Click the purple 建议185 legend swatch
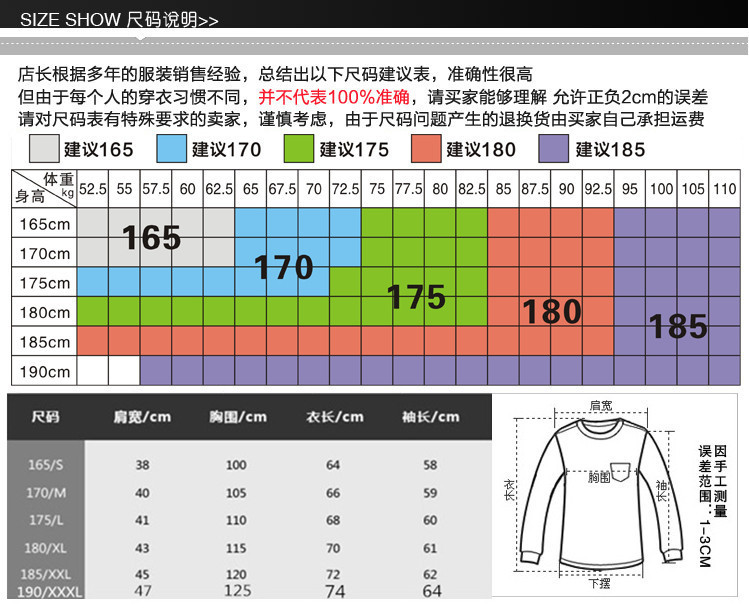Viewport: 749px width, 608px height. 554,149
